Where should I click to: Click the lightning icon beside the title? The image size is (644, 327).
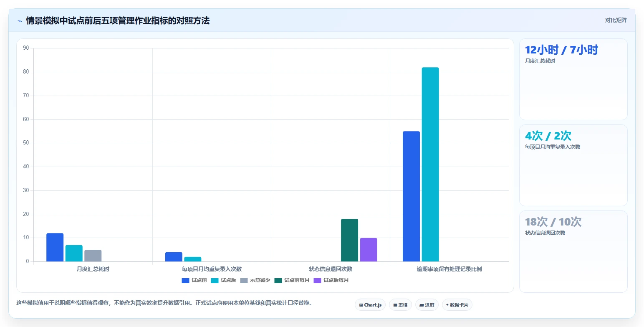pos(20,20)
